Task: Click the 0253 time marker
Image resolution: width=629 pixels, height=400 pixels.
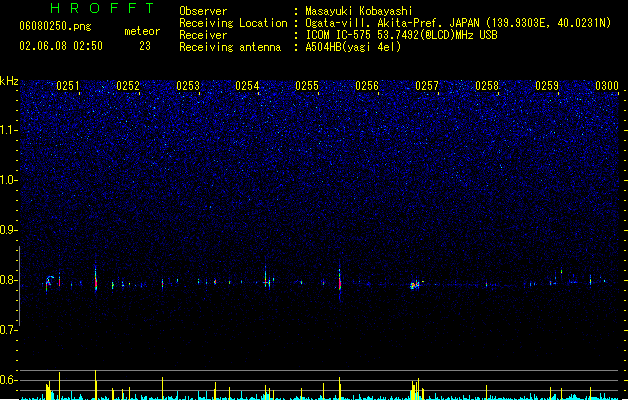Action: click(x=188, y=86)
